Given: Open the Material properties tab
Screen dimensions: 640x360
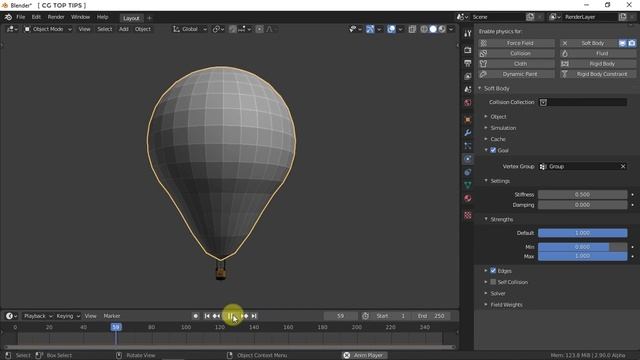Looking at the screenshot, I should click(468, 198).
